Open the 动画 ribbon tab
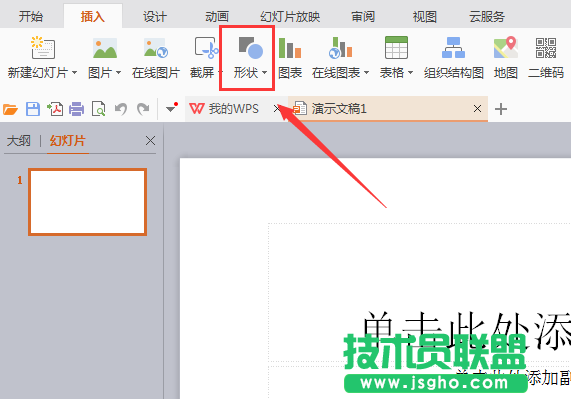Image resolution: width=571 pixels, height=399 pixels. coord(217,17)
